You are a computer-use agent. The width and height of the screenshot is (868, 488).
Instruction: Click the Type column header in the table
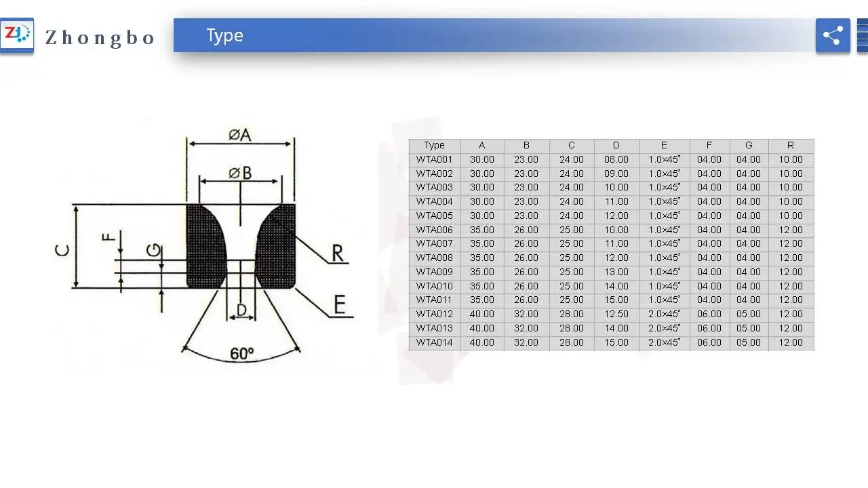pyautogui.click(x=434, y=145)
